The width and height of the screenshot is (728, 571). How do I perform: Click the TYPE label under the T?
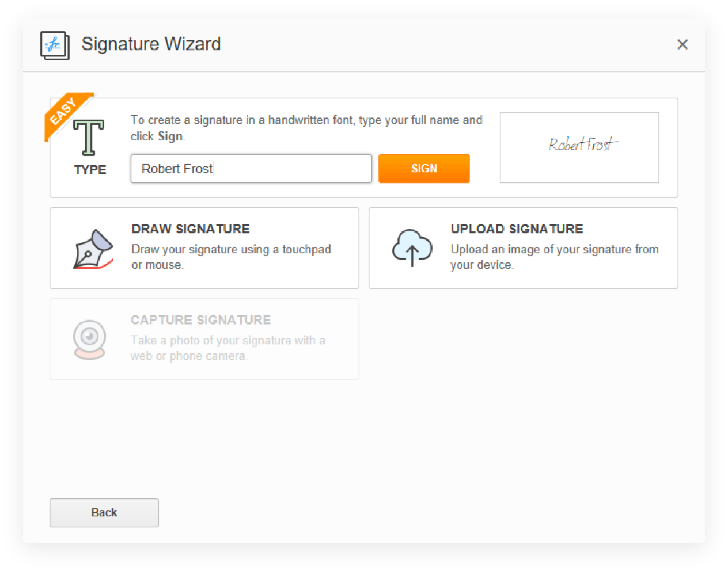click(x=90, y=170)
